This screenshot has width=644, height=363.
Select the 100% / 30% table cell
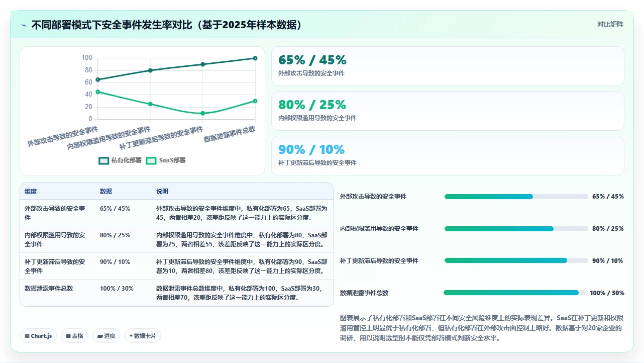(x=117, y=289)
